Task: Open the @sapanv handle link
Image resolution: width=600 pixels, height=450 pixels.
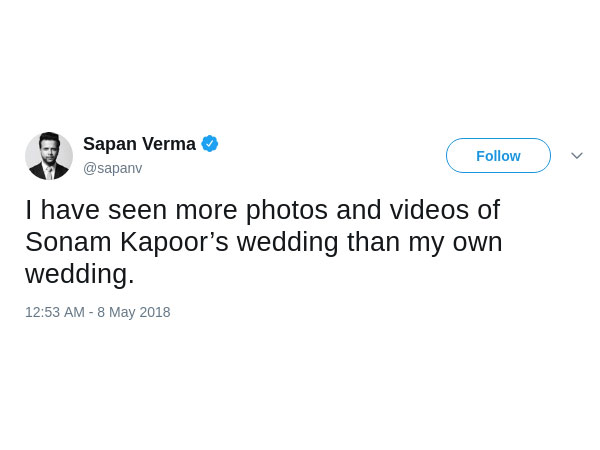Action: pos(112,168)
